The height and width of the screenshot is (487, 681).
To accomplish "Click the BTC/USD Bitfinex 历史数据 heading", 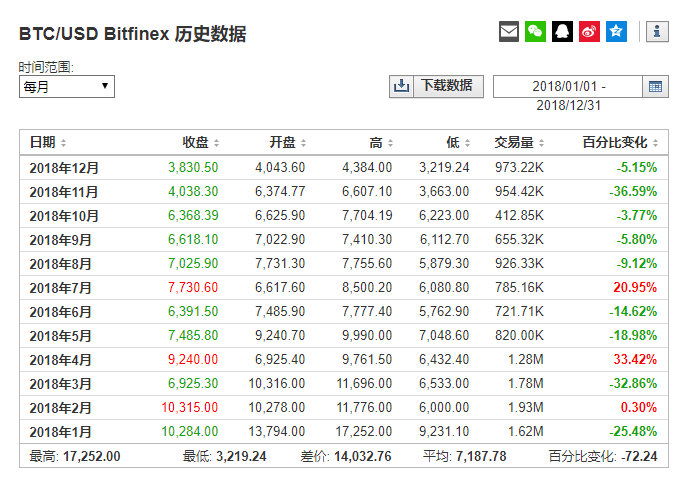I will point(132,34).
